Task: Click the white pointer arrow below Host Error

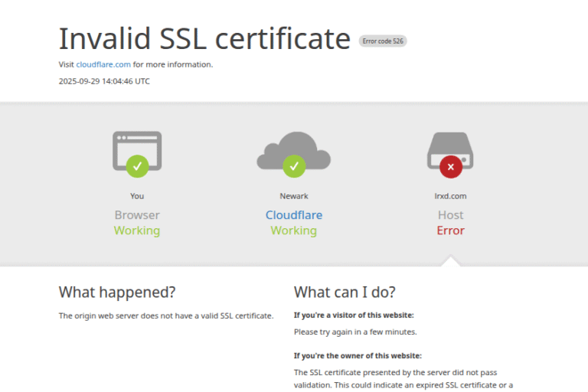Action: 451,261
